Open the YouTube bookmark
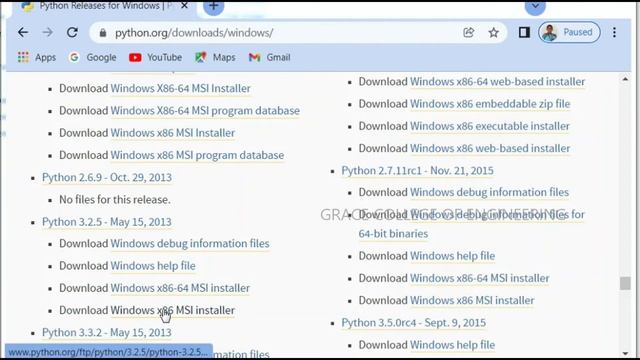The image size is (640, 360). [x=156, y=58]
